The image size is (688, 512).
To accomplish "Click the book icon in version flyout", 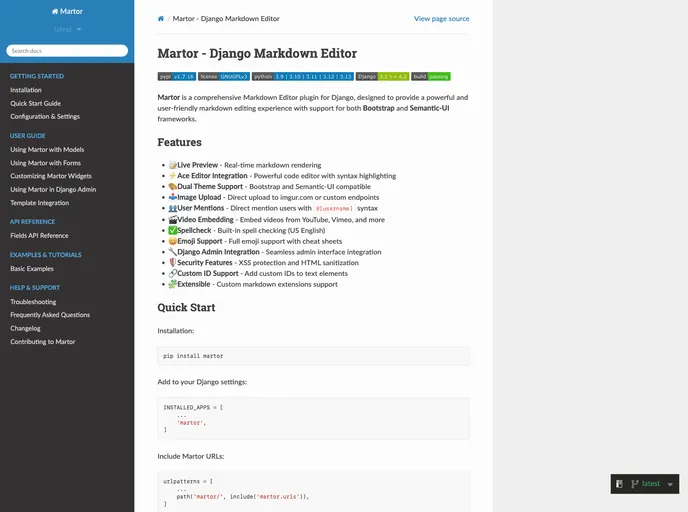I will [x=620, y=484].
